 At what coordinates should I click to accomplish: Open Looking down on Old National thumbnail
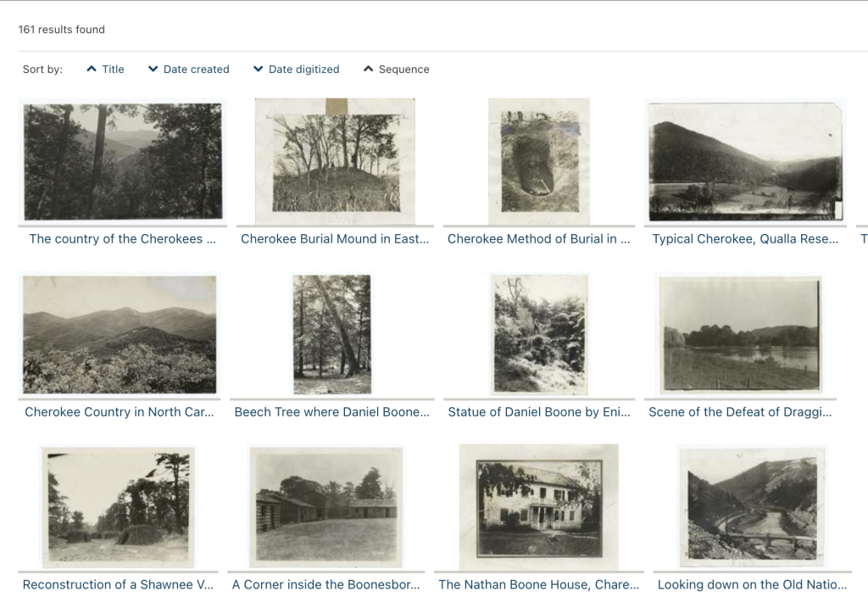pyautogui.click(x=753, y=507)
